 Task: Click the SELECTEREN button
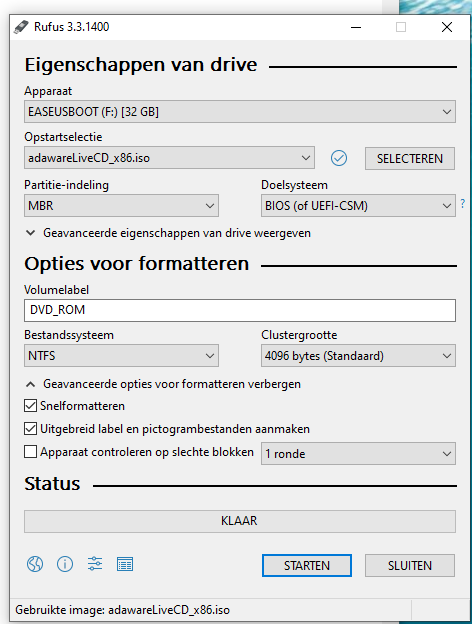[x=410, y=159]
